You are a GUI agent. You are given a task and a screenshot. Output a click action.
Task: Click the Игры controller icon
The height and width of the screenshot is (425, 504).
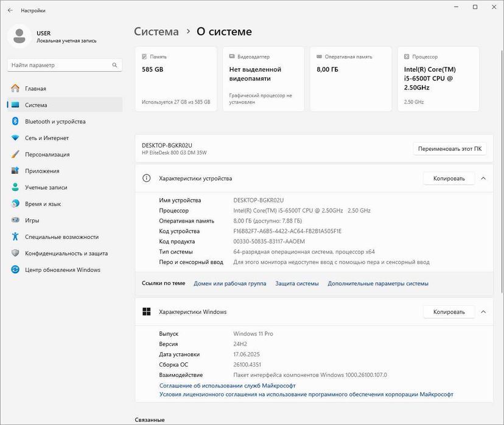15,220
